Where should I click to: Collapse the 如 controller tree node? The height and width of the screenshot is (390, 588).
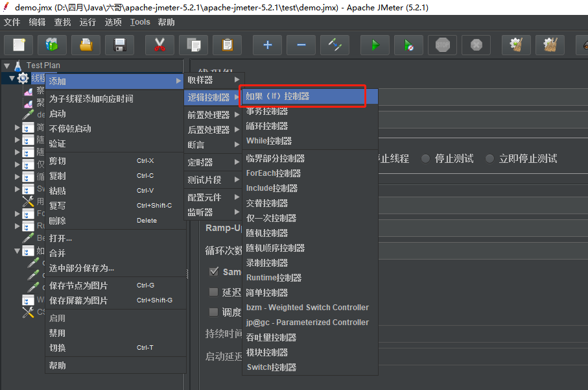click(x=17, y=250)
